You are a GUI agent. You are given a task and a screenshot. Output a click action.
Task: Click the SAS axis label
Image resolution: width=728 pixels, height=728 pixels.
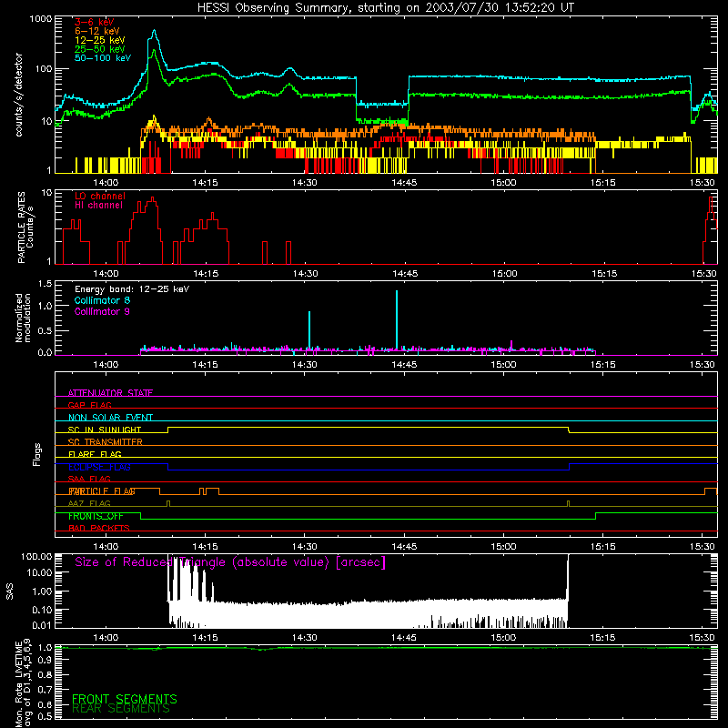coord(10,591)
